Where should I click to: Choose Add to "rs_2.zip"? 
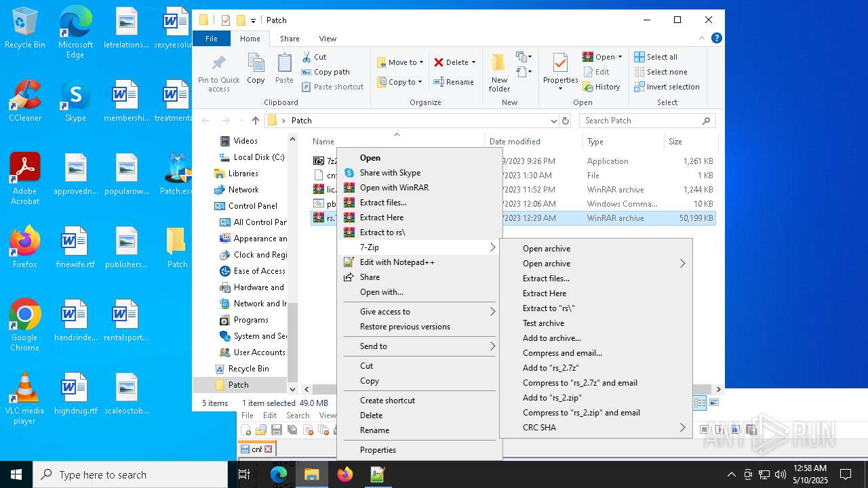[x=595, y=398]
